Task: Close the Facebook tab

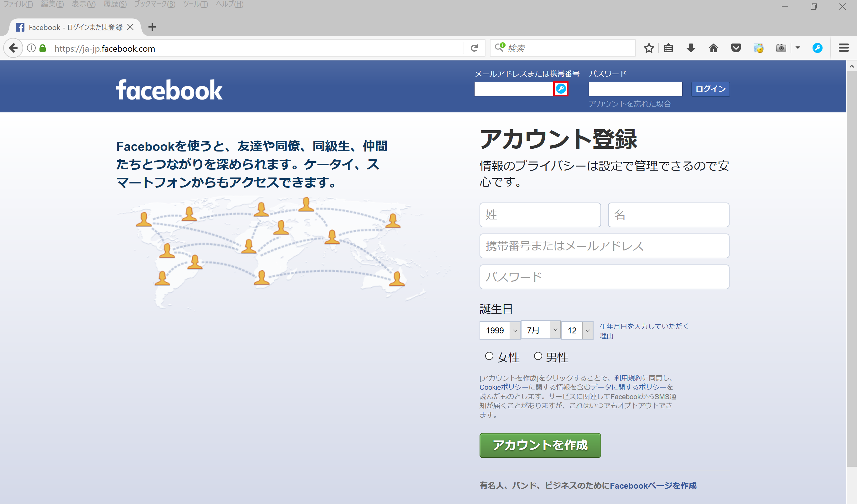Action: click(x=130, y=27)
